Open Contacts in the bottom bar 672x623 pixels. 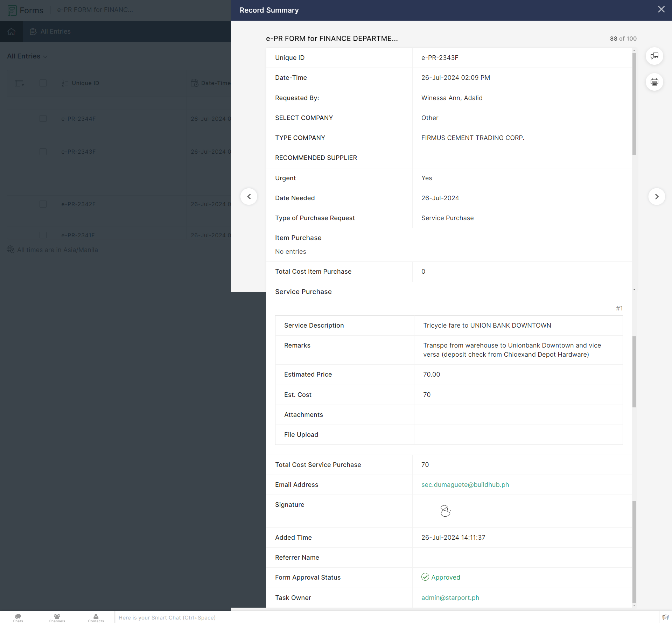[96, 618]
